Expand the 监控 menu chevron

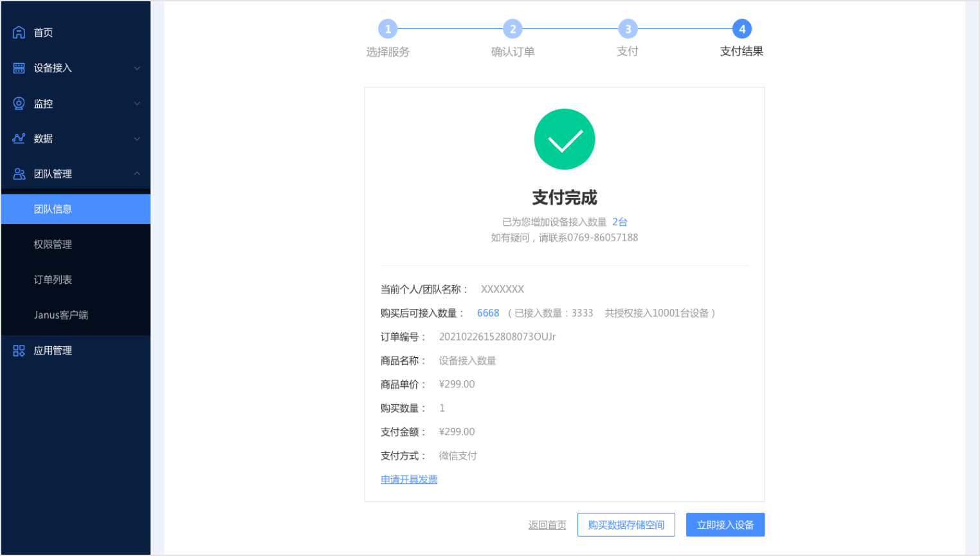pos(137,104)
